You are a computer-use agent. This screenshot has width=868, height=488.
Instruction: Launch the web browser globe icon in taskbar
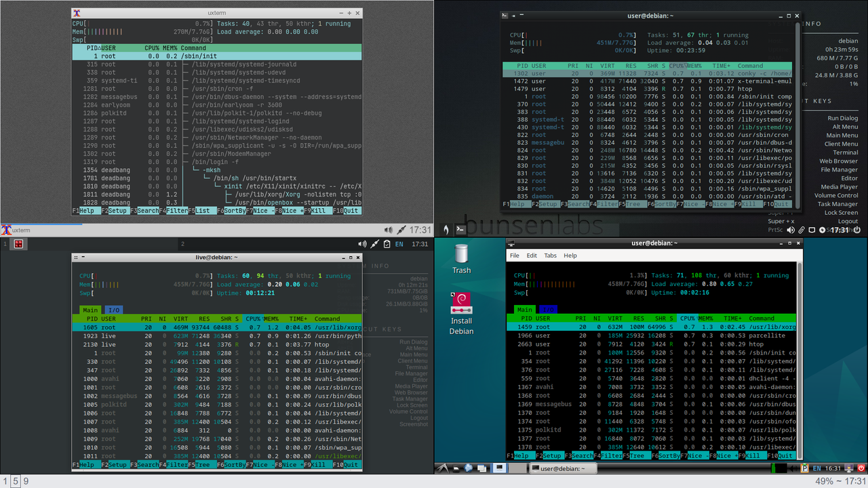click(x=469, y=468)
